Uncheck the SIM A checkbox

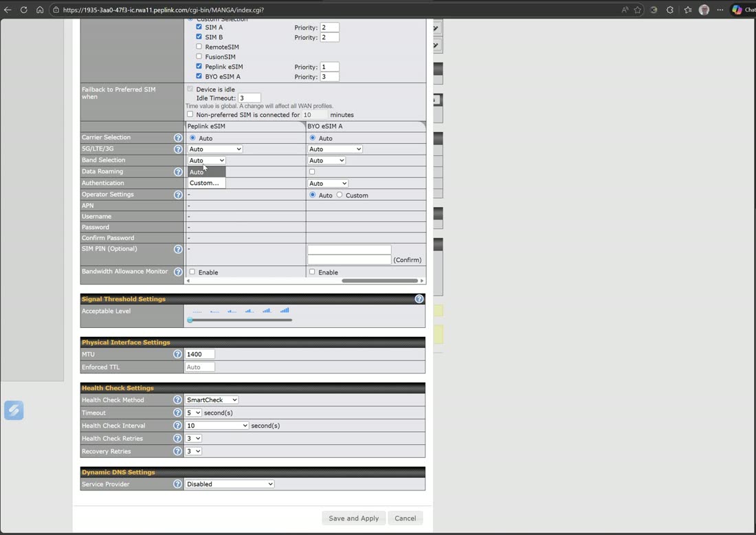click(x=199, y=27)
